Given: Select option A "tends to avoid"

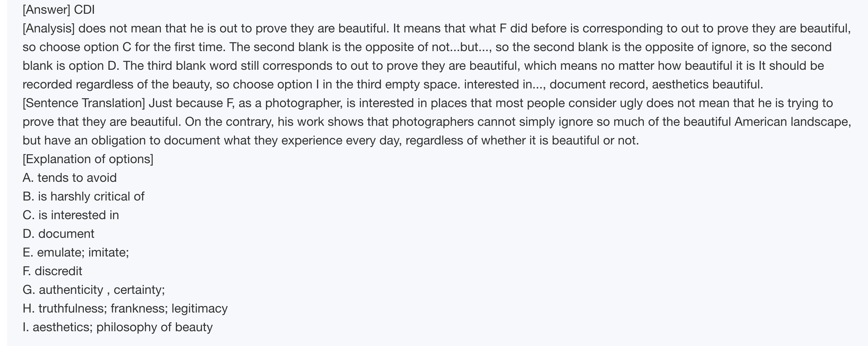Looking at the screenshot, I should coord(70,178).
